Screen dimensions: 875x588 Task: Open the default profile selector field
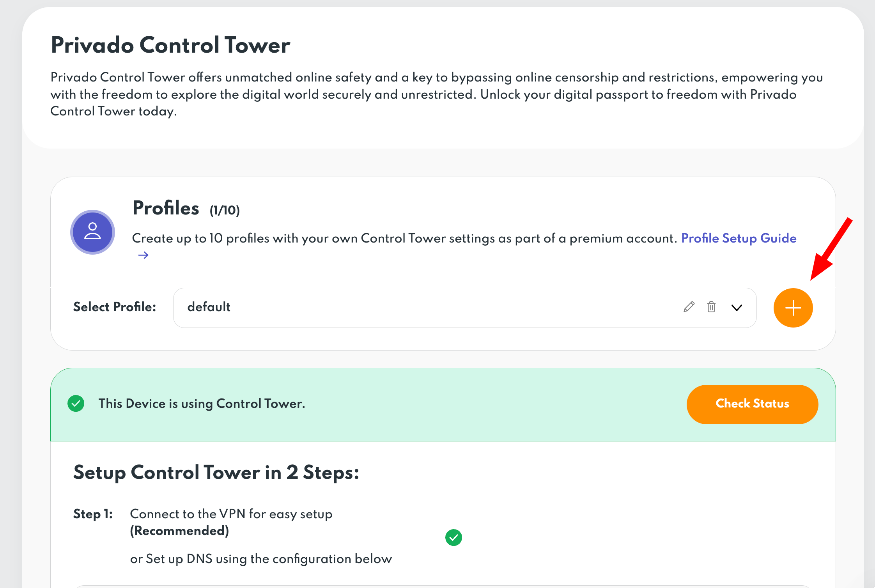pyautogui.click(x=465, y=308)
